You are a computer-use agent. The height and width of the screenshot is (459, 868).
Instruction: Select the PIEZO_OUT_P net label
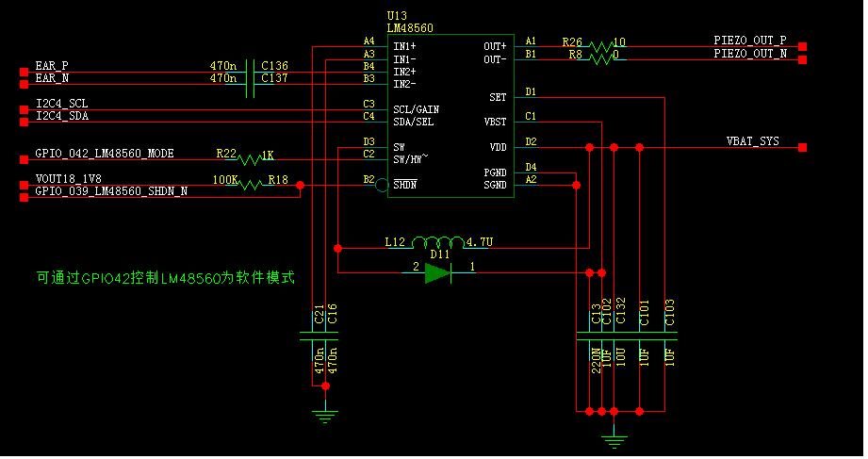point(750,41)
